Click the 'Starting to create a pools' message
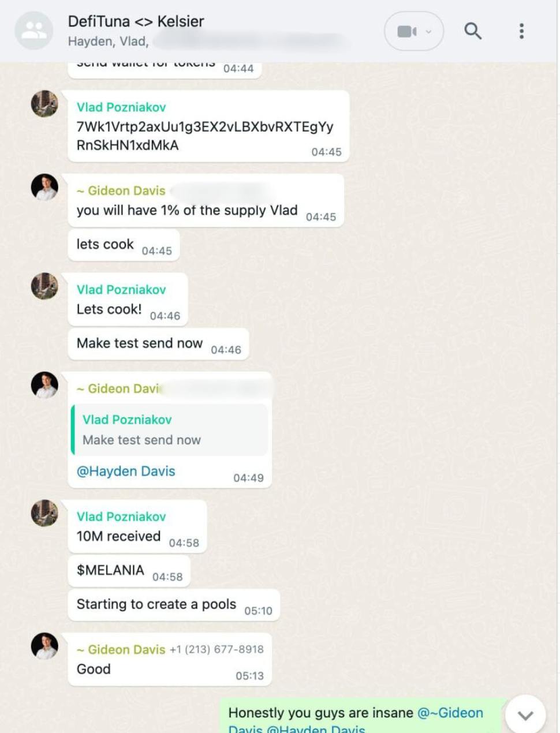Image resolution: width=560 pixels, height=733 pixels. pyautogui.click(x=174, y=605)
